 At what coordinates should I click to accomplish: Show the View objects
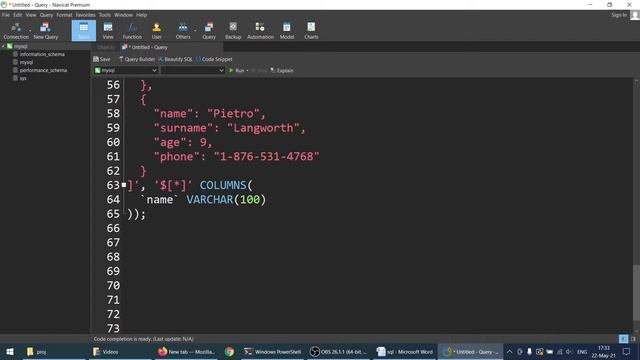[x=108, y=31]
